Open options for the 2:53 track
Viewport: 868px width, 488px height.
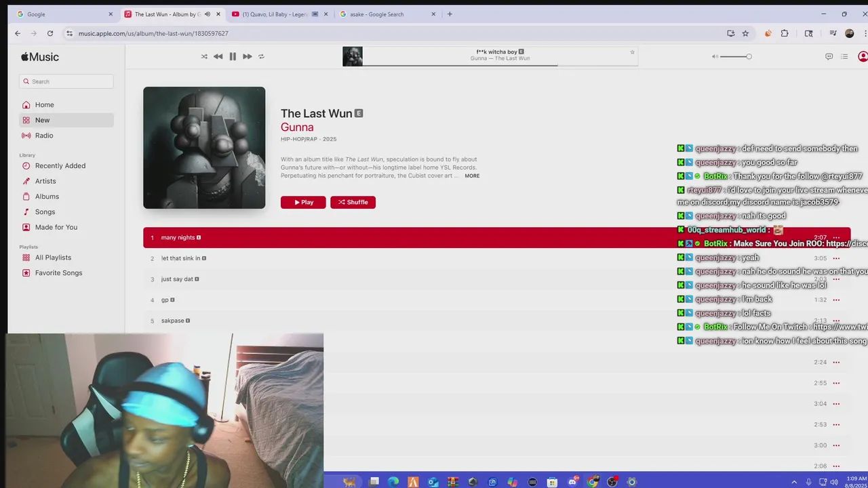coord(836,424)
